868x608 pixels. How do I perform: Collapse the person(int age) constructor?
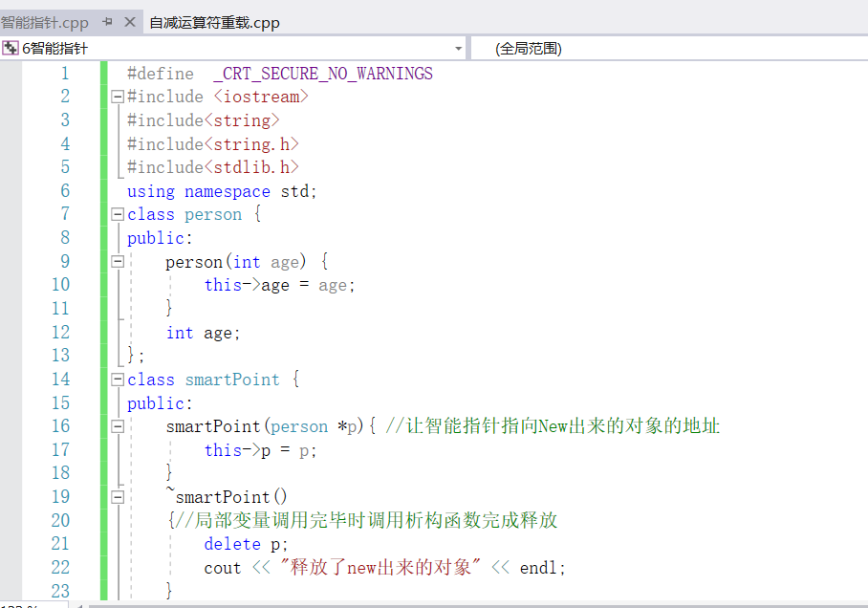click(x=118, y=261)
